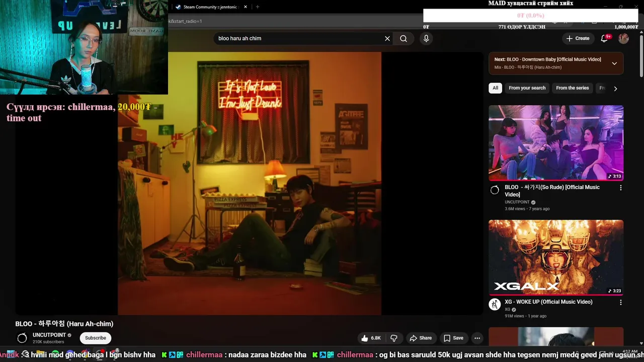Dislike the video

point(394,338)
